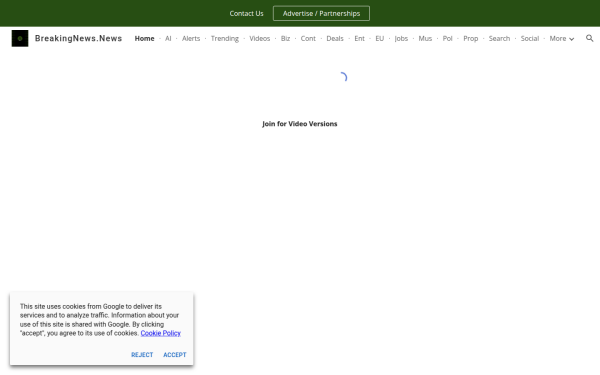Open the Mus section
The width and height of the screenshot is (600, 375).
(425, 39)
